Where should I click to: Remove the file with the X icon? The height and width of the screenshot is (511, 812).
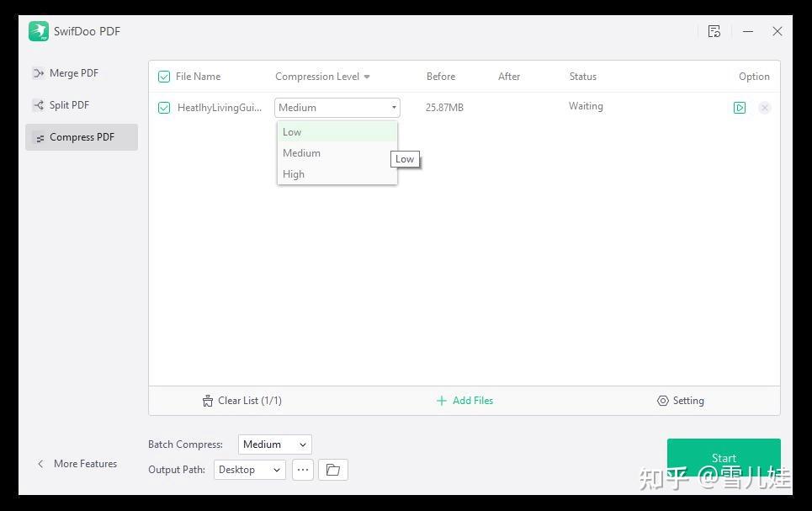(x=764, y=108)
